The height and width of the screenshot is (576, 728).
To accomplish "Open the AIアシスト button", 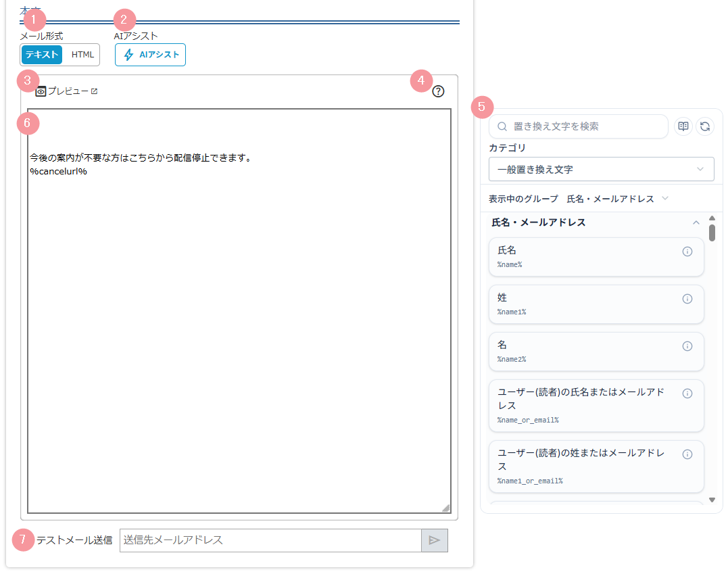I will 151,55.
